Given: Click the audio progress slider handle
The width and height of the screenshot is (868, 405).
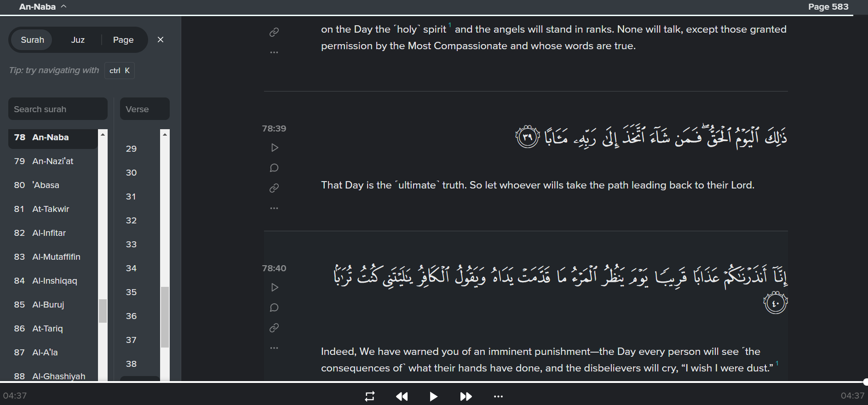Looking at the screenshot, I should 865,382.
